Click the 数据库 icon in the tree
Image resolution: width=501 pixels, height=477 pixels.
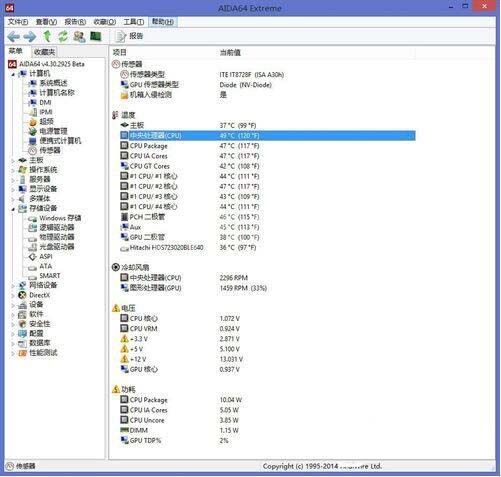(x=22, y=343)
